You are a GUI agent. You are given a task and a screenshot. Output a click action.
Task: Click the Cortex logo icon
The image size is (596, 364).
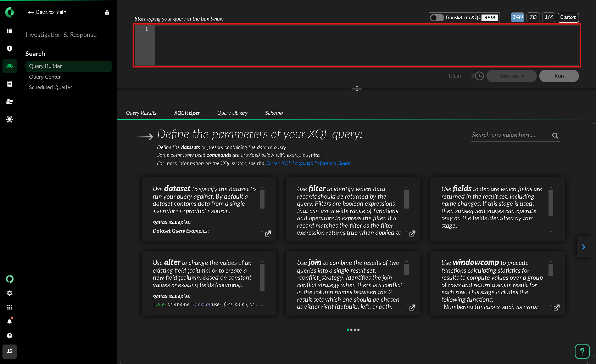click(10, 12)
